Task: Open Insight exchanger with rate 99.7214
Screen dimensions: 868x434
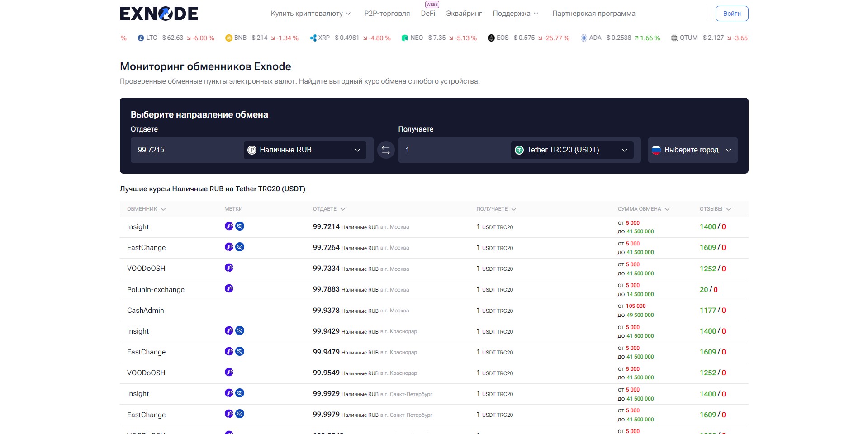Action: click(x=138, y=227)
